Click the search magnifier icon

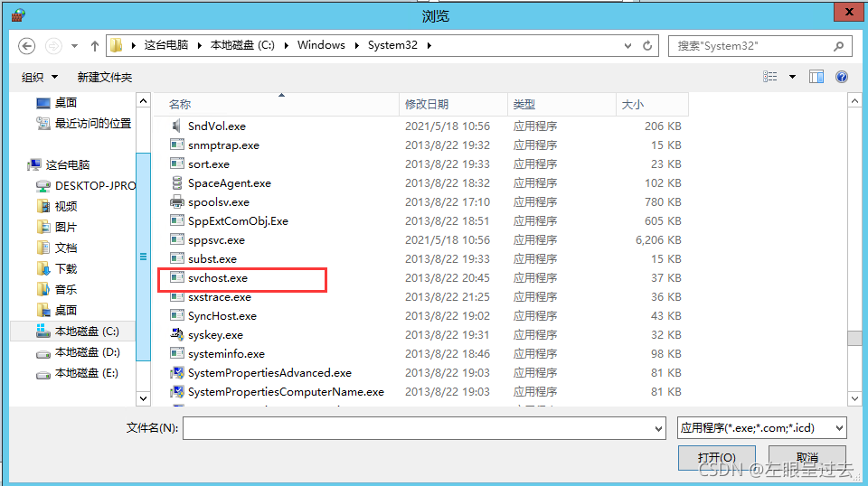pos(839,46)
